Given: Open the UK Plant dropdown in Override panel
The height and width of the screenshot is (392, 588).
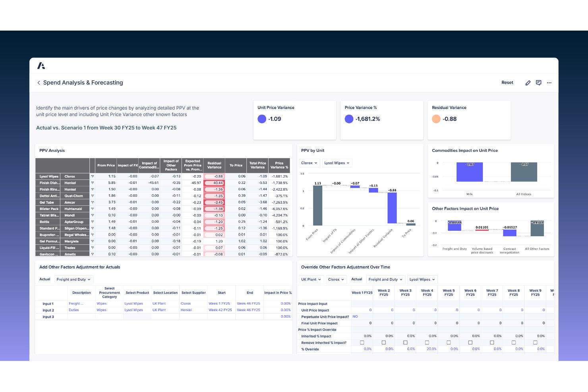Looking at the screenshot, I should (311, 279).
